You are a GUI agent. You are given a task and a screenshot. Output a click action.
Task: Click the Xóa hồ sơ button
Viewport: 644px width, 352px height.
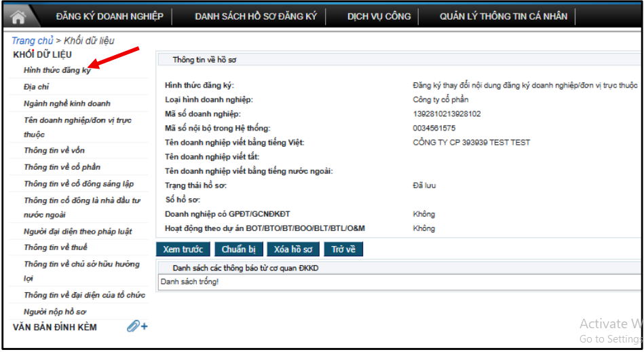click(x=293, y=249)
